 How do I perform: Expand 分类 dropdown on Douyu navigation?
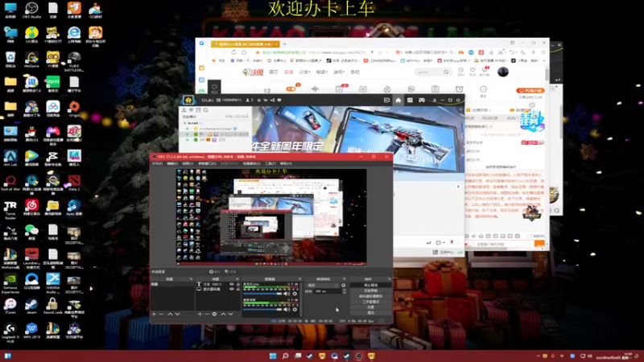[305, 72]
